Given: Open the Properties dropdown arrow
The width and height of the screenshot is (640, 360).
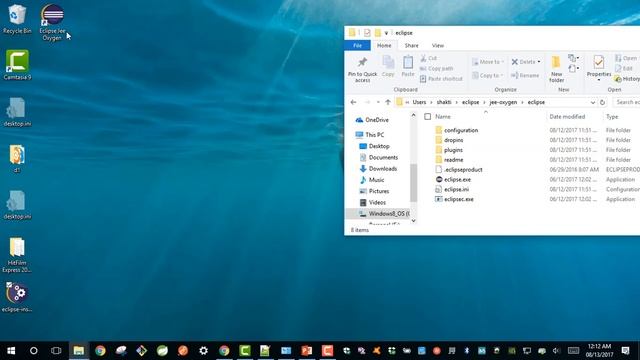Looking at the screenshot, I should pos(599,80).
